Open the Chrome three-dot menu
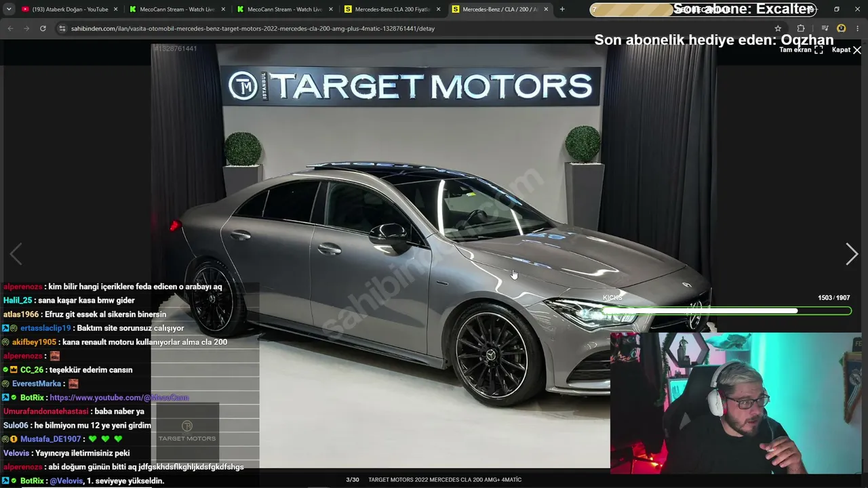This screenshot has height=488, width=868. [x=858, y=28]
